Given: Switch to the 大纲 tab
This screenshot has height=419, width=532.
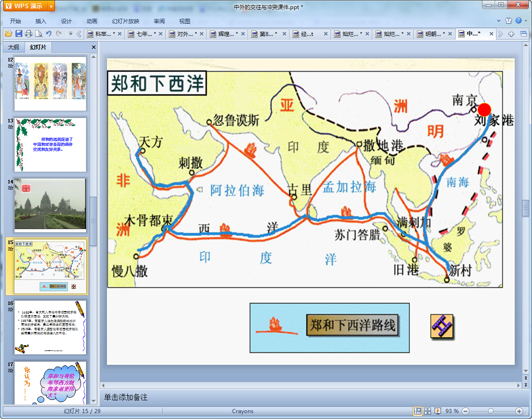Looking at the screenshot, I should pos(14,47).
